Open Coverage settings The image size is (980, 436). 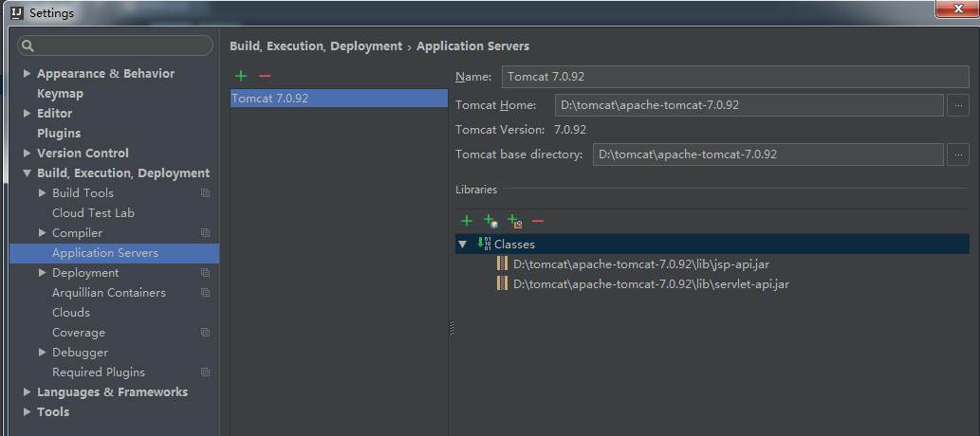pos(79,333)
